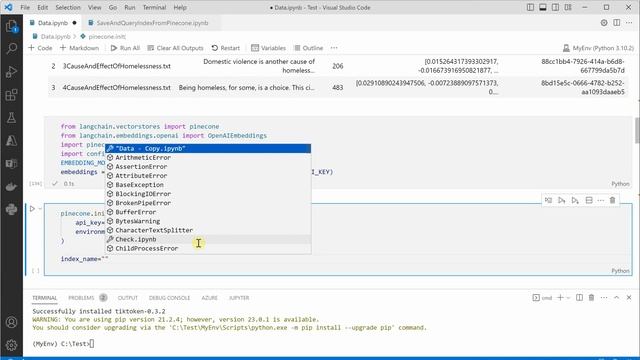The width and height of the screenshot is (640, 360).
Task: Kill terminal with trash icon
Action: tap(591, 298)
